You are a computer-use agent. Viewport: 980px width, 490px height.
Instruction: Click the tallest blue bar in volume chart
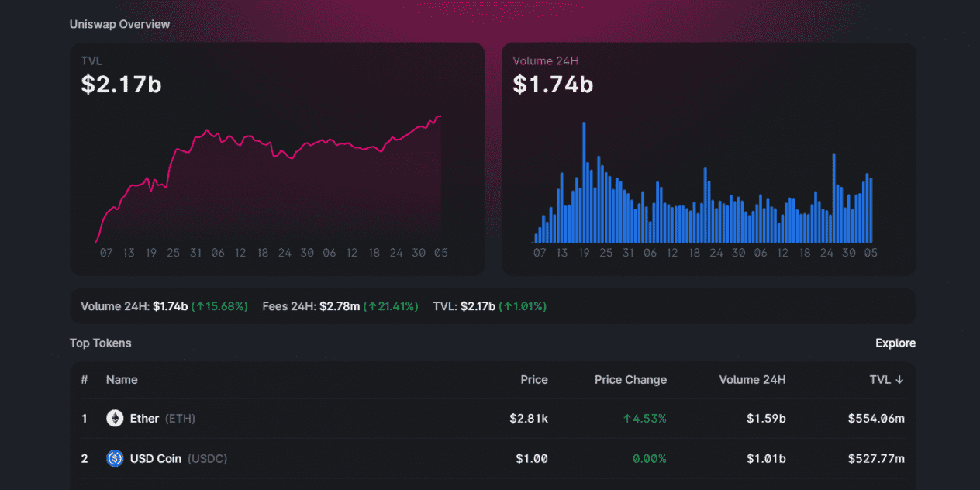[x=584, y=183]
